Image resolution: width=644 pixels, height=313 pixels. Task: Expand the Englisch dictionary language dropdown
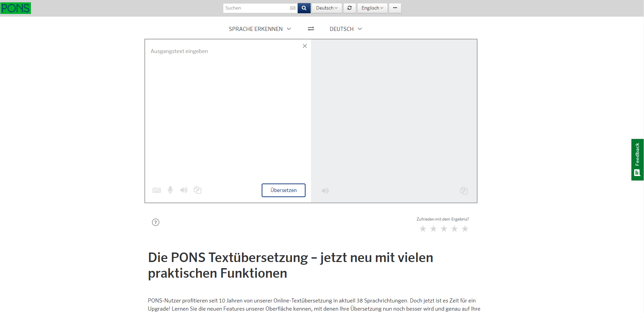(x=372, y=8)
